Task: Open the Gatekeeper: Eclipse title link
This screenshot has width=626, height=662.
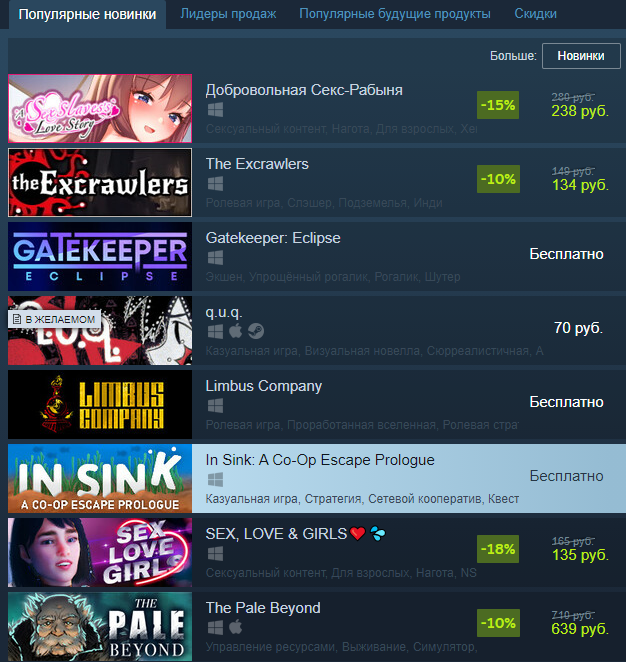Action: point(273,238)
